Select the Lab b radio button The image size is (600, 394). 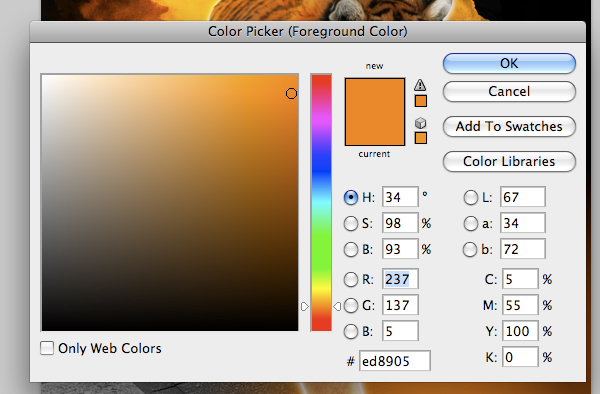(x=470, y=249)
